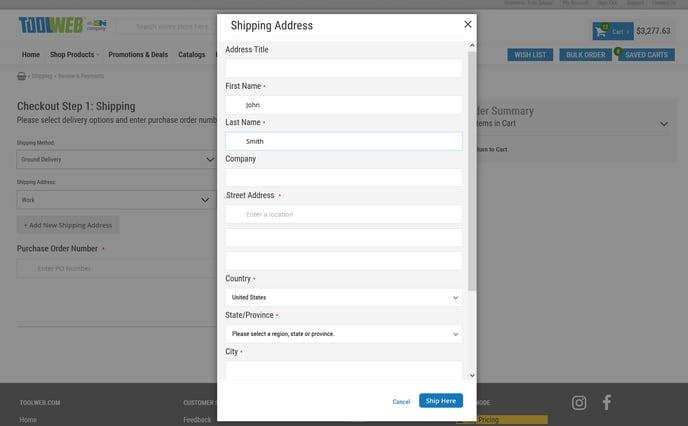Click the Facebook icon in footer
The width and height of the screenshot is (688, 426).
(x=606, y=403)
